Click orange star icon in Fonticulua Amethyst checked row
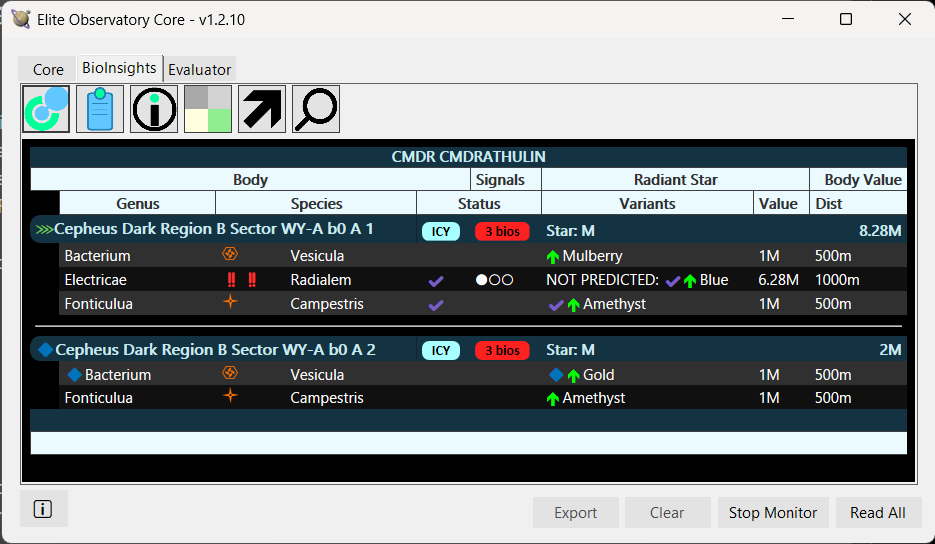Image resolution: width=935 pixels, height=544 pixels. pyautogui.click(x=230, y=302)
